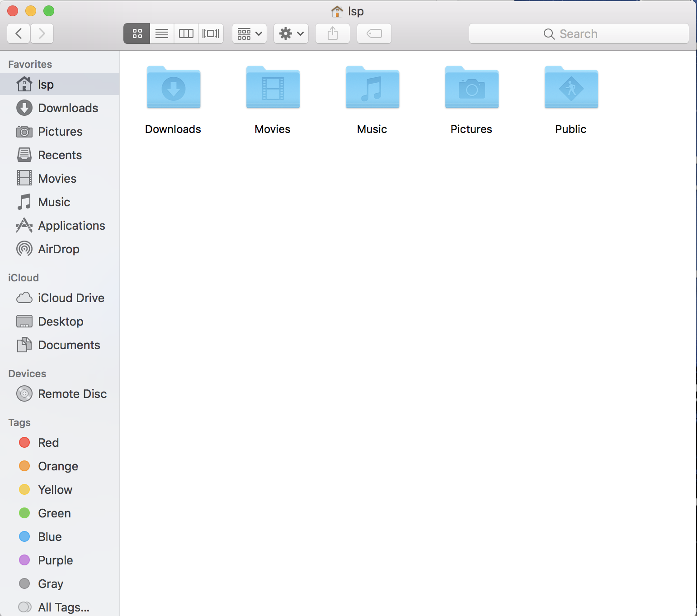Click the Blue tag in sidebar
This screenshot has width=697, height=616.
60,536
